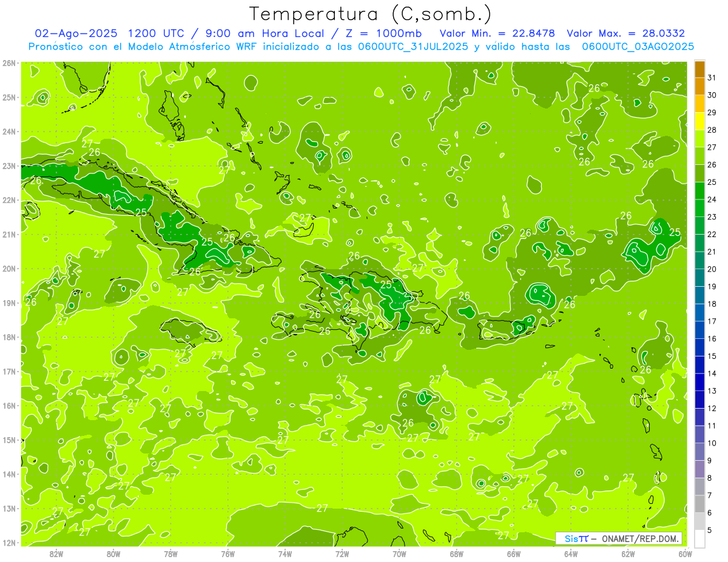The height and width of the screenshot is (562, 728).
Task: Click the 16N latitude axis label
Action: click(9, 406)
